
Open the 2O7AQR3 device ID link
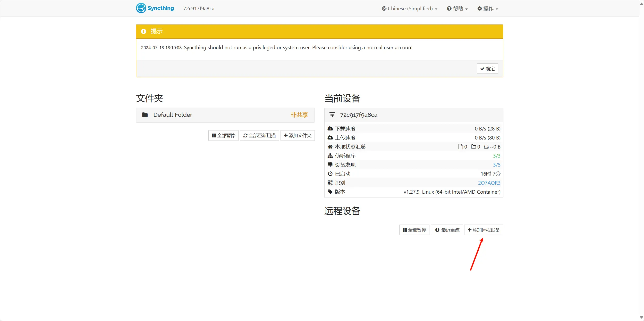(489, 183)
